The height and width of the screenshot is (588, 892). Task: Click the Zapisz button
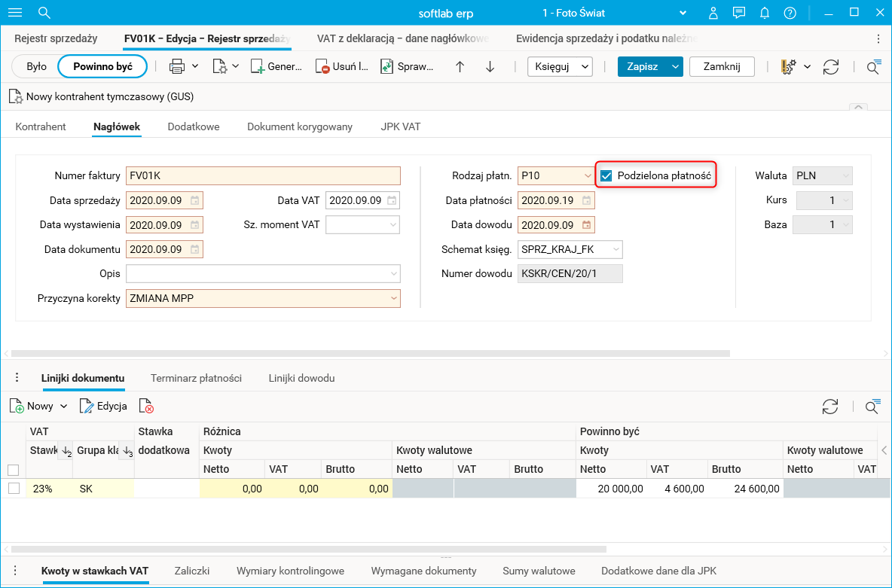(x=642, y=66)
